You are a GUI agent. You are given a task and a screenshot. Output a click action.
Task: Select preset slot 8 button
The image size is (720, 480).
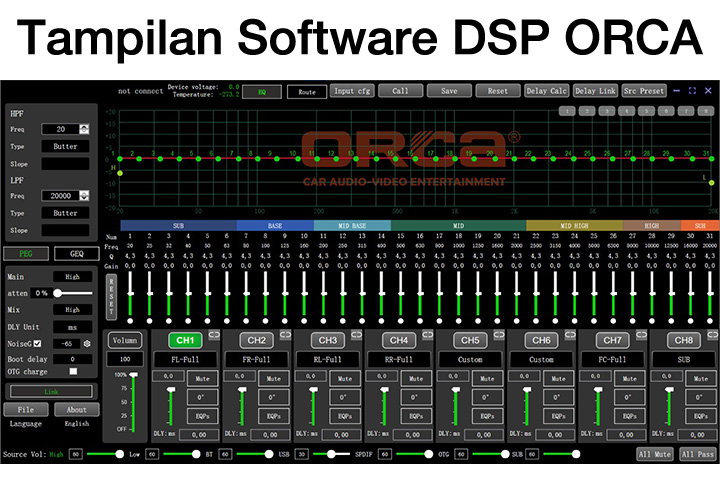(705, 111)
